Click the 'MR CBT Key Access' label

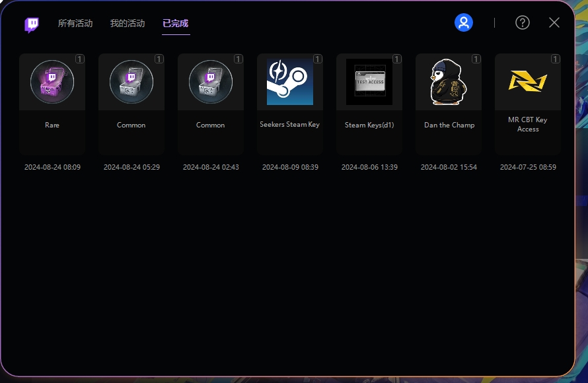[528, 124]
